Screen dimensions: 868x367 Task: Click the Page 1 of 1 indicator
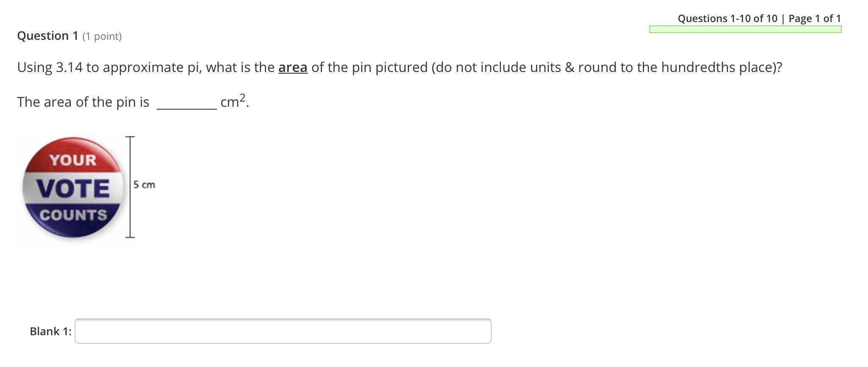[815, 18]
